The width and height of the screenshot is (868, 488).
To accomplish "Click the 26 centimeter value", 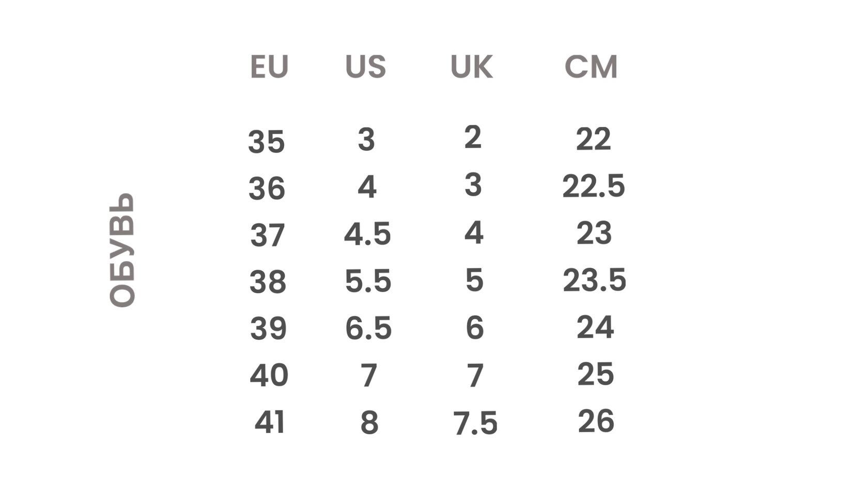I will [x=596, y=421].
